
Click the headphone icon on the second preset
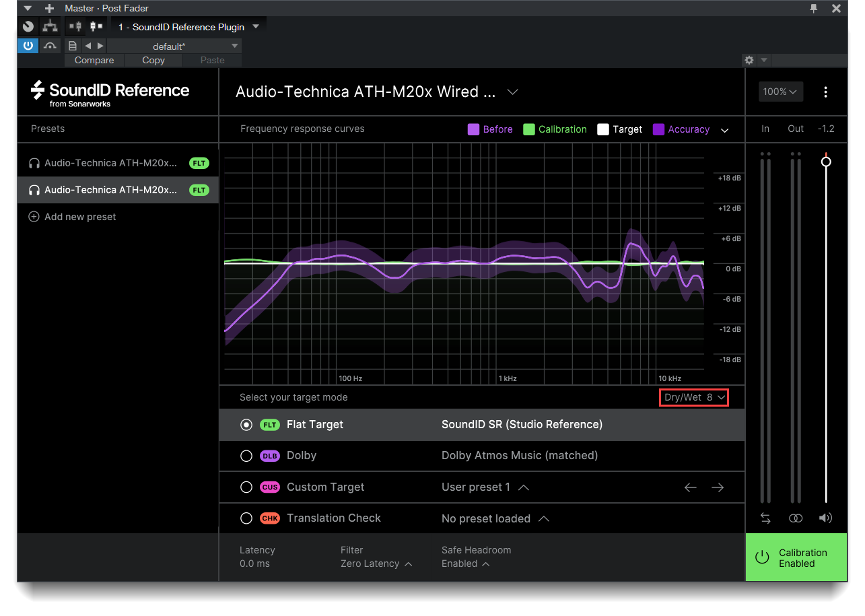pyautogui.click(x=34, y=190)
